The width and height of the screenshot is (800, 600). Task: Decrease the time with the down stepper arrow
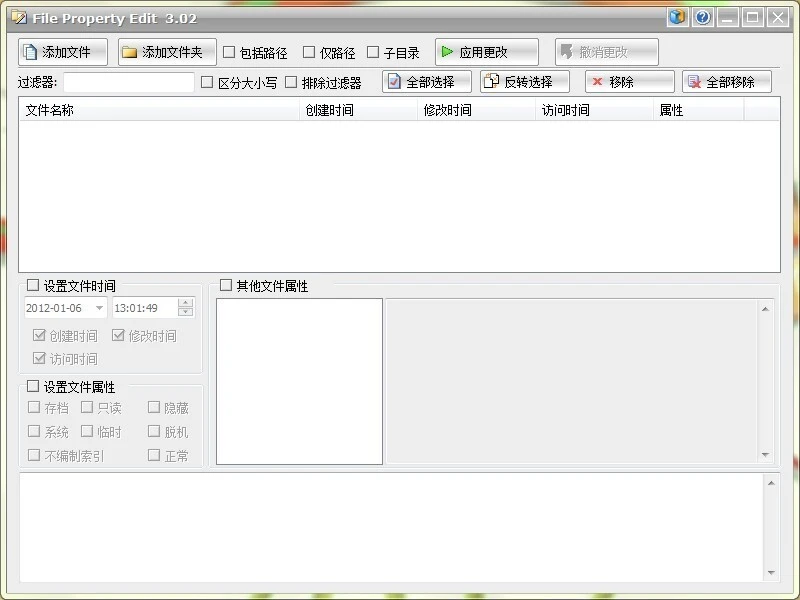point(186,312)
